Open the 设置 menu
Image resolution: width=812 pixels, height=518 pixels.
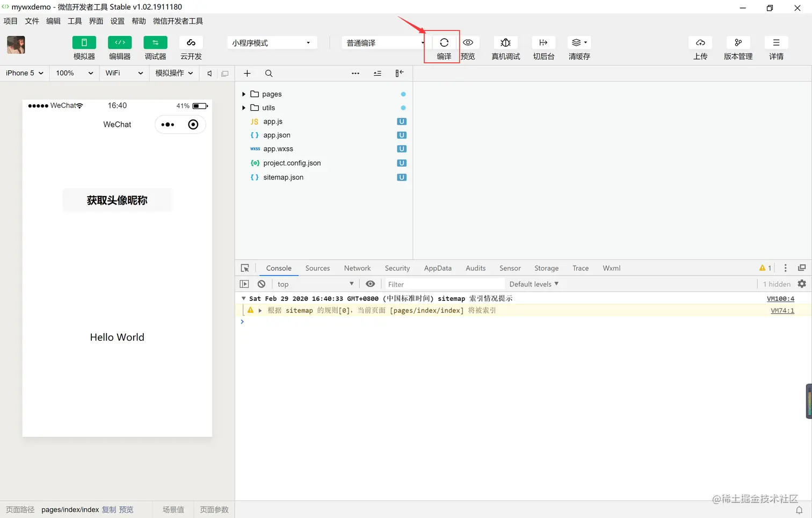(118, 21)
